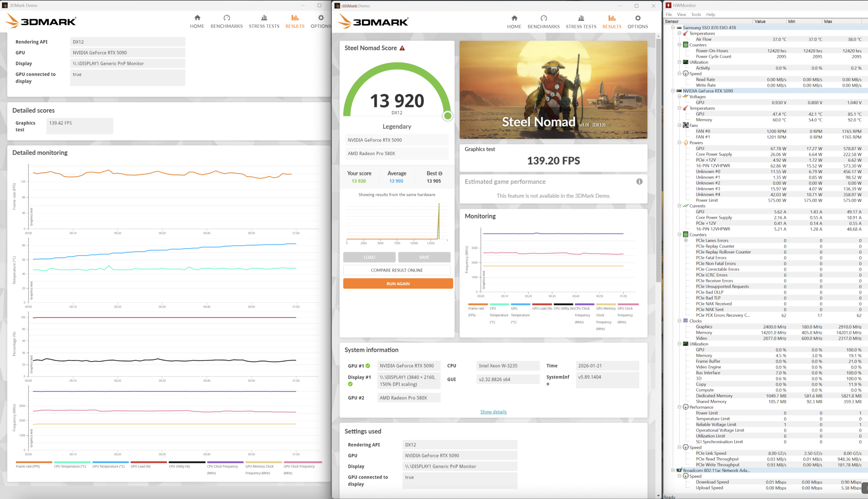Open the Tools menu in HWMonitor
Screen dimensions: 868x499
[696, 15]
